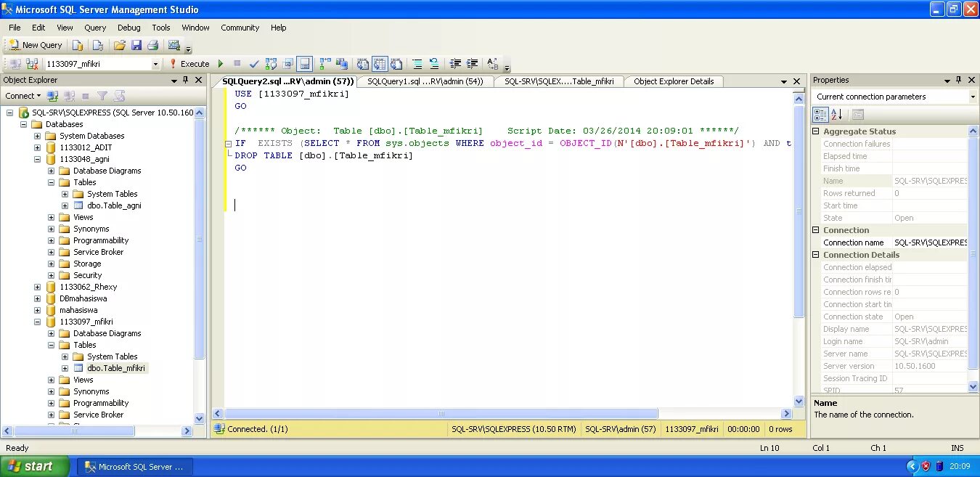Click the Disconnect icon in Object Explorer toolbar

click(69, 96)
